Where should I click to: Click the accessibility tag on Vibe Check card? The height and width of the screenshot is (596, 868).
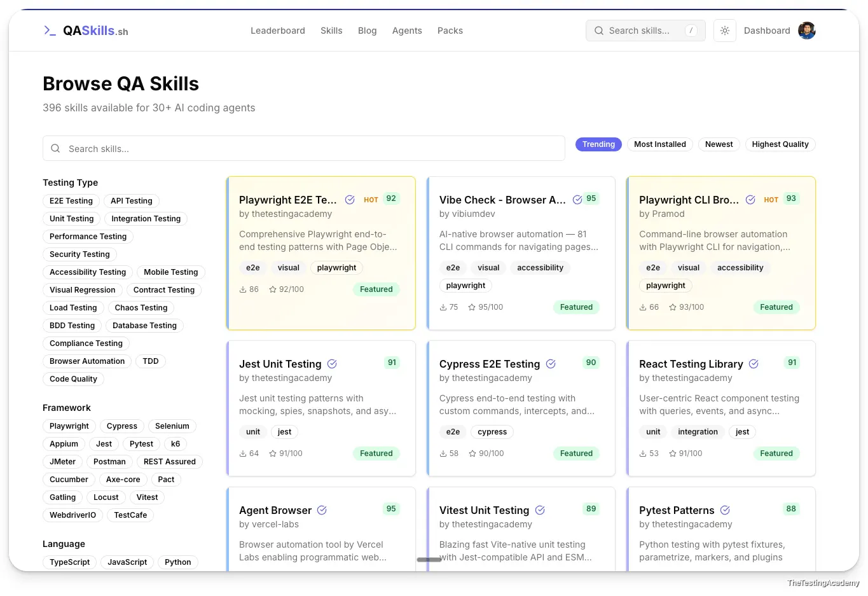[540, 268]
